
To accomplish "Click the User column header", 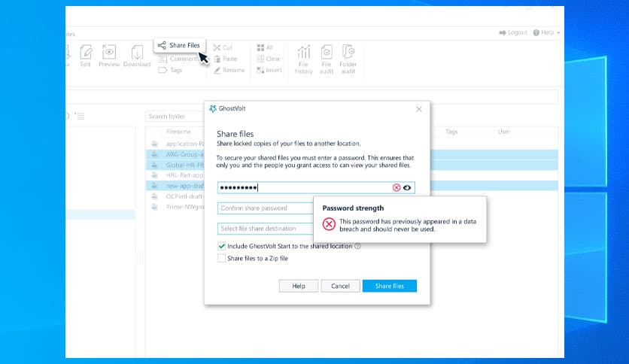I will (x=504, y=132).
